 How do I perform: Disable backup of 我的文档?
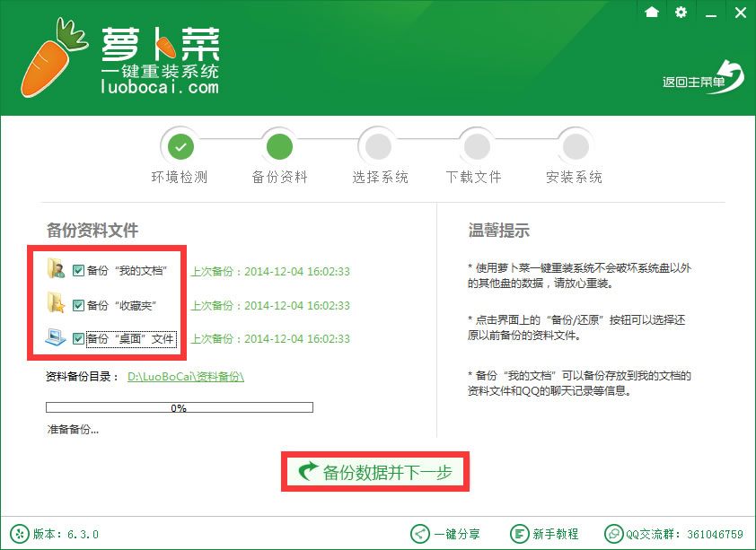78,269
